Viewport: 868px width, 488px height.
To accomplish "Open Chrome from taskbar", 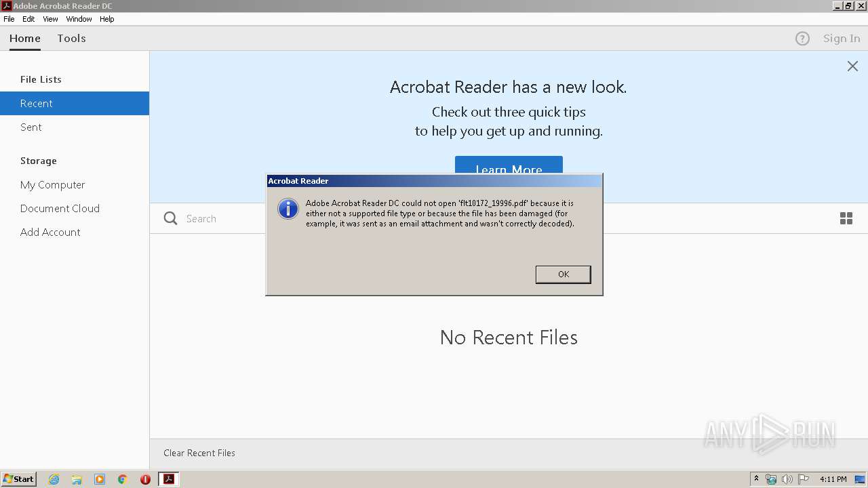I will [123, 479].
